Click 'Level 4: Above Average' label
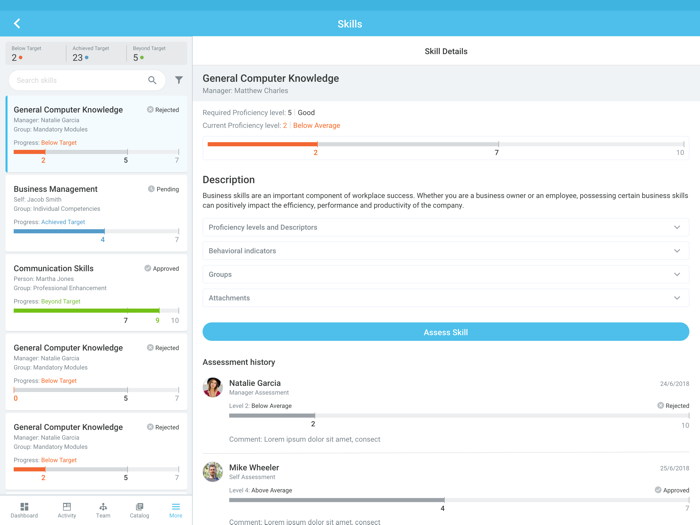700x525 pixels. [x=260, y=490]
